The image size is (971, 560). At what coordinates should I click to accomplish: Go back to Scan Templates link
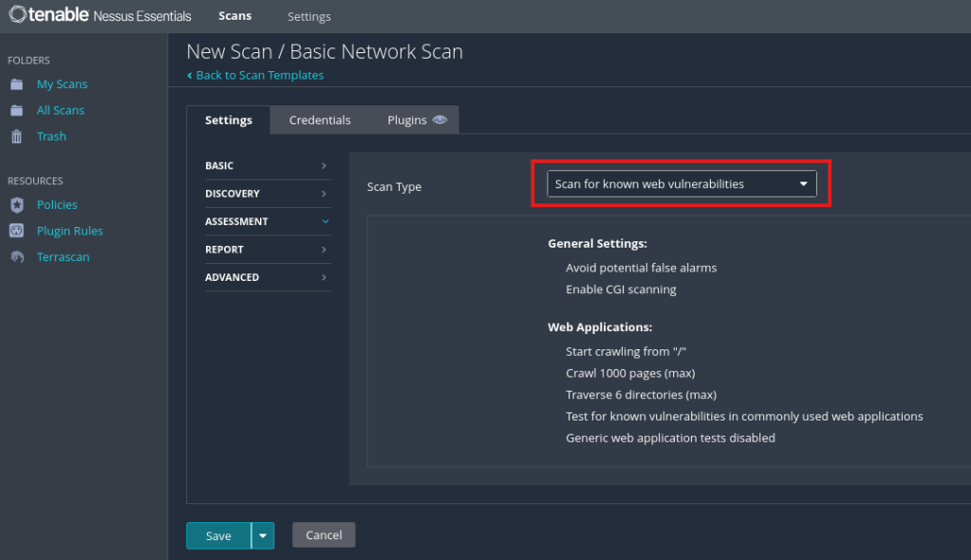tap(259, 75)
